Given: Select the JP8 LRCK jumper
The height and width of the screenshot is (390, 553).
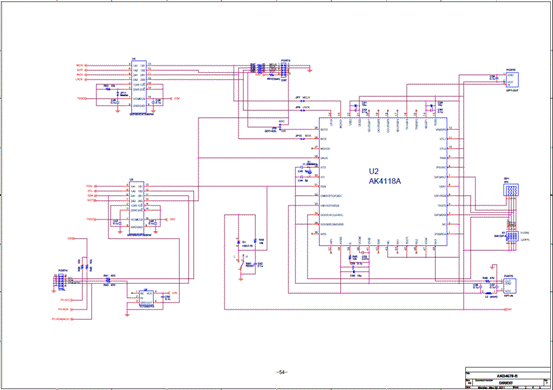Looking at the screenshot, I should 302,110.
